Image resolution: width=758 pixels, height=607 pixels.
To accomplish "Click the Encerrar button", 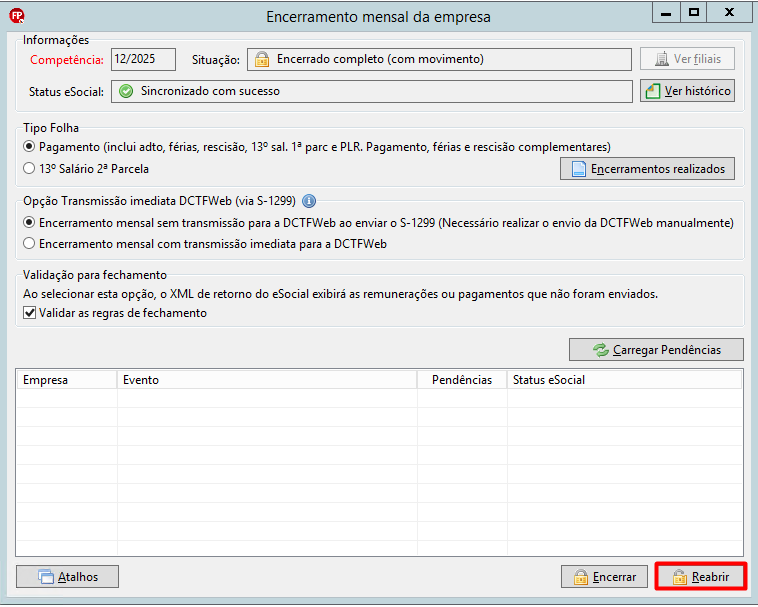I will [604, 577].
